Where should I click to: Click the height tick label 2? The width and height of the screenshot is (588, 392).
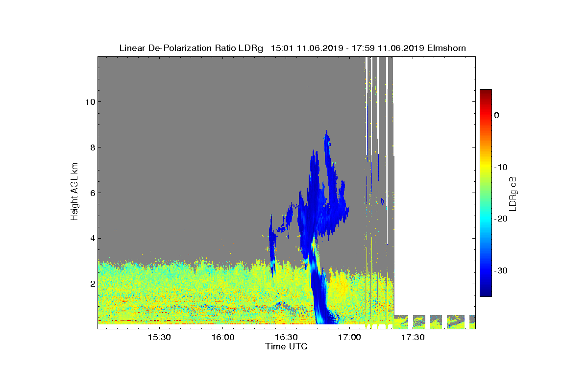(92, 284)
